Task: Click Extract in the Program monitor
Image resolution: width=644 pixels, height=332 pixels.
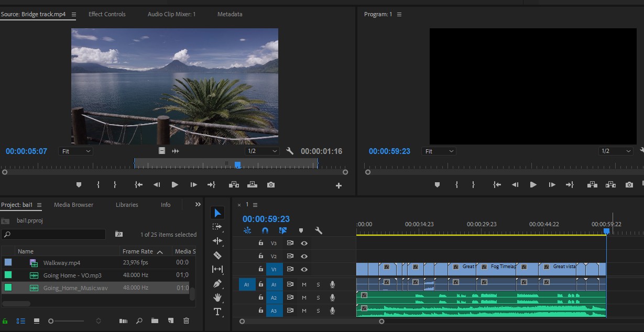Action: click(610, 185)
